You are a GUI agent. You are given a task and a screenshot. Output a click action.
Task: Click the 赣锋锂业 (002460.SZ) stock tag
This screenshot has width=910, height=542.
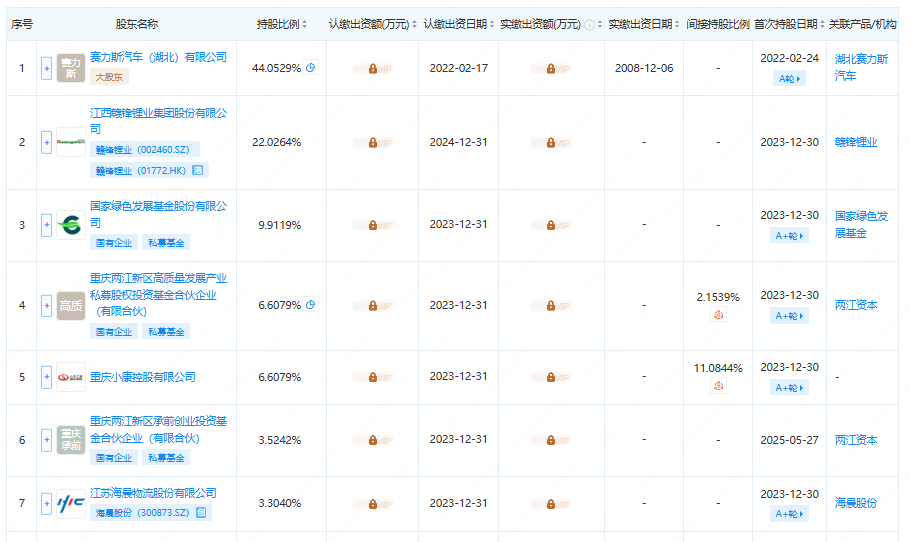(x=145, y=150)
